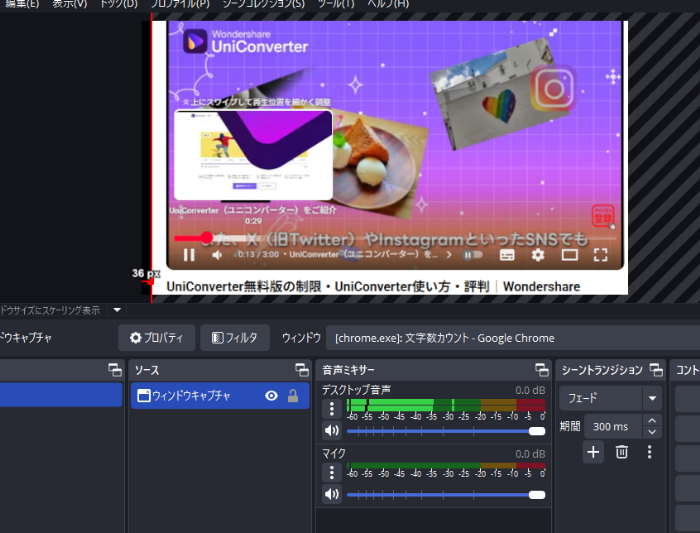Screen dimensions: 700x533
Task: Click the red YouTube progress bar
Action: pyautogui.click(x=191, y=238)
